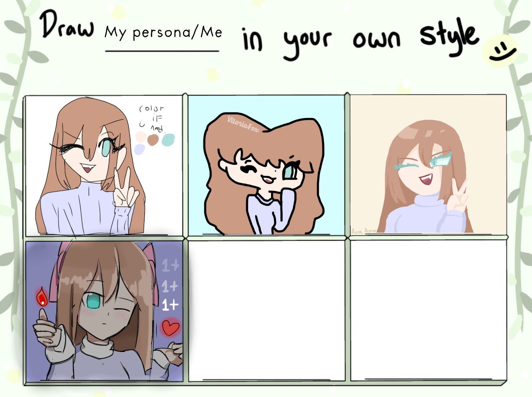Select the teal eye color swatch

(x=168, y=140)
